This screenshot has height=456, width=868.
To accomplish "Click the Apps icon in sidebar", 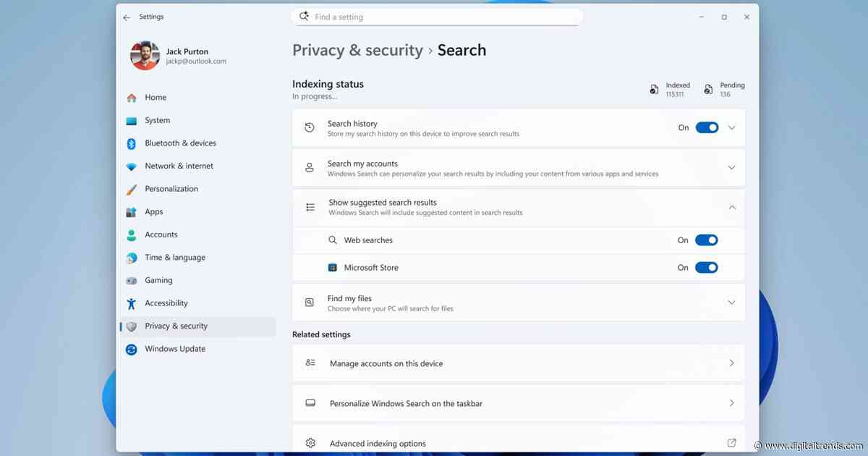I will tap(131, 212).
